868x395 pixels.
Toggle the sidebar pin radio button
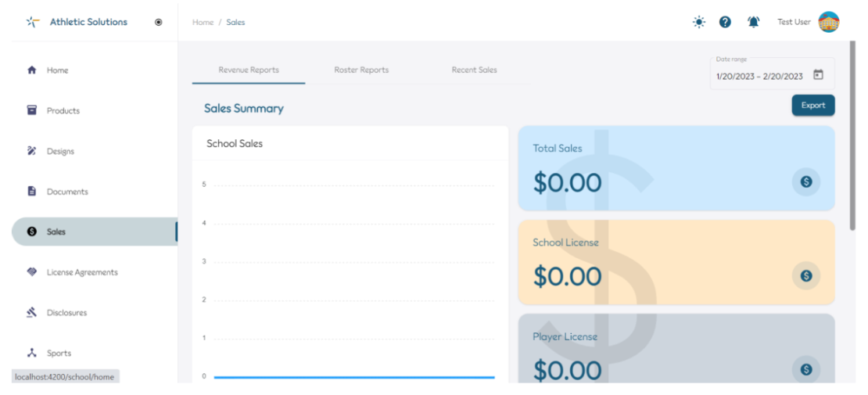(x=159, y=22)
